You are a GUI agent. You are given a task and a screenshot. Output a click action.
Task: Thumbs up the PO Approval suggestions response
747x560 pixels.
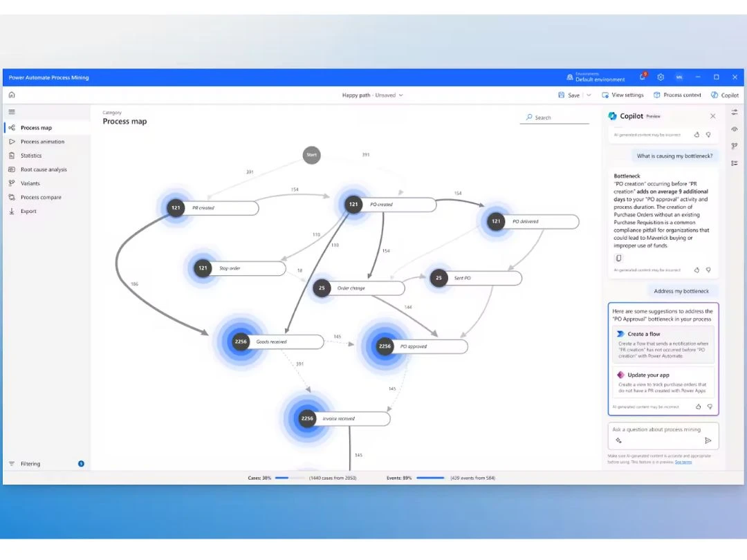(x=698, y=407)
